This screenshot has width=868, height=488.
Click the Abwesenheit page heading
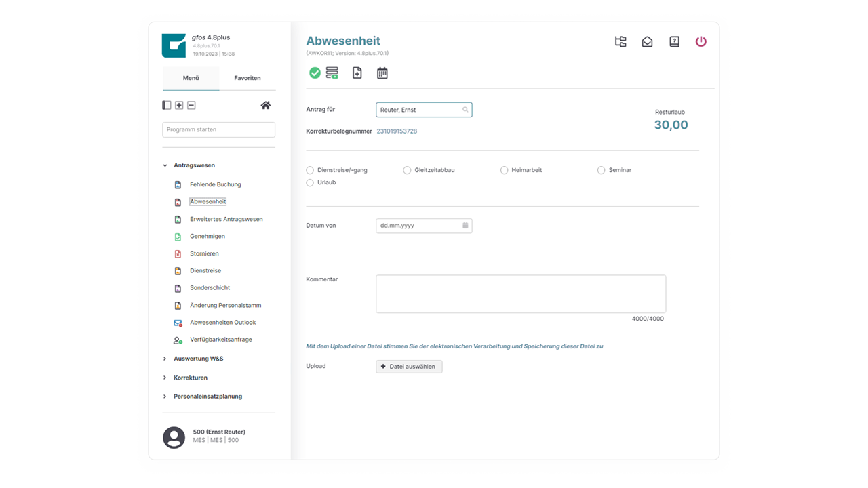tap(343, 41)
